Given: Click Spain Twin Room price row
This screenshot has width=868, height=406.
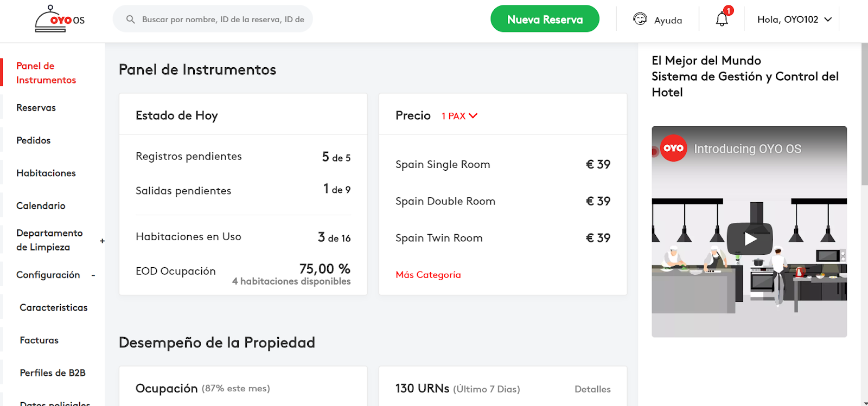Looking at the screenshot, I should (x=503, y=238).
